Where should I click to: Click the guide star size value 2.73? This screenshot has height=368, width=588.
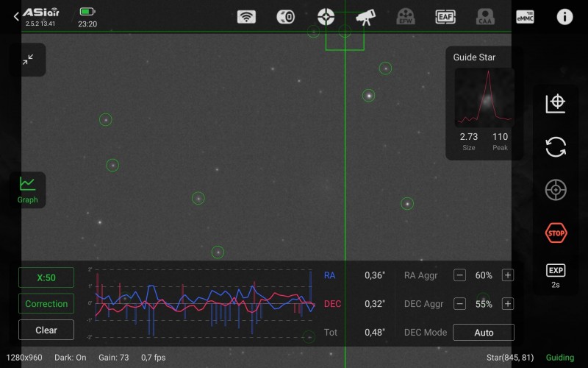[469, 137]
